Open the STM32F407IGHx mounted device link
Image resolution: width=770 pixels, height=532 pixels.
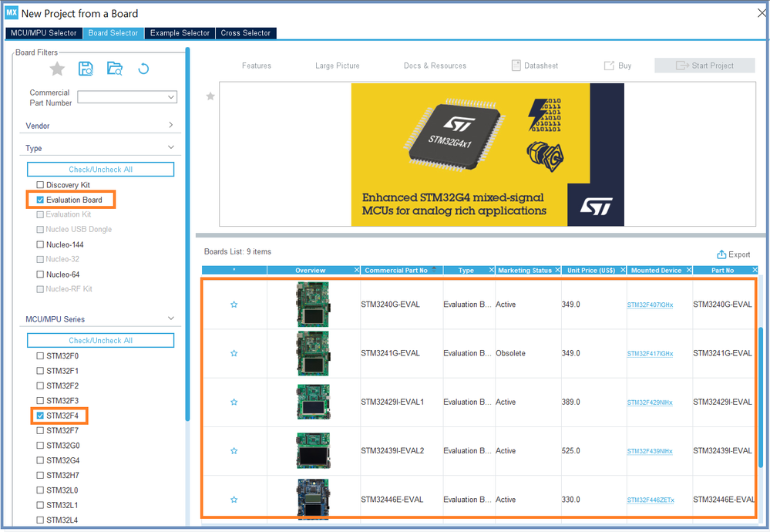(650, 305)
